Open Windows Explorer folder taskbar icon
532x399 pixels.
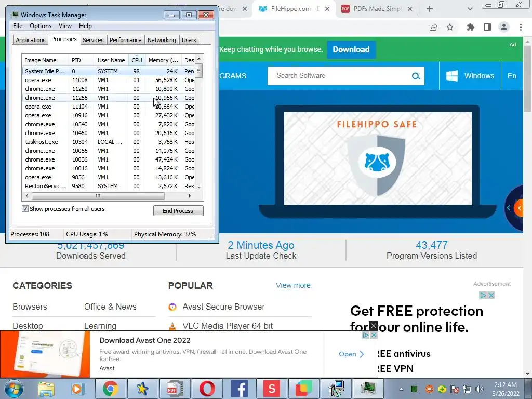pos(46,389)
